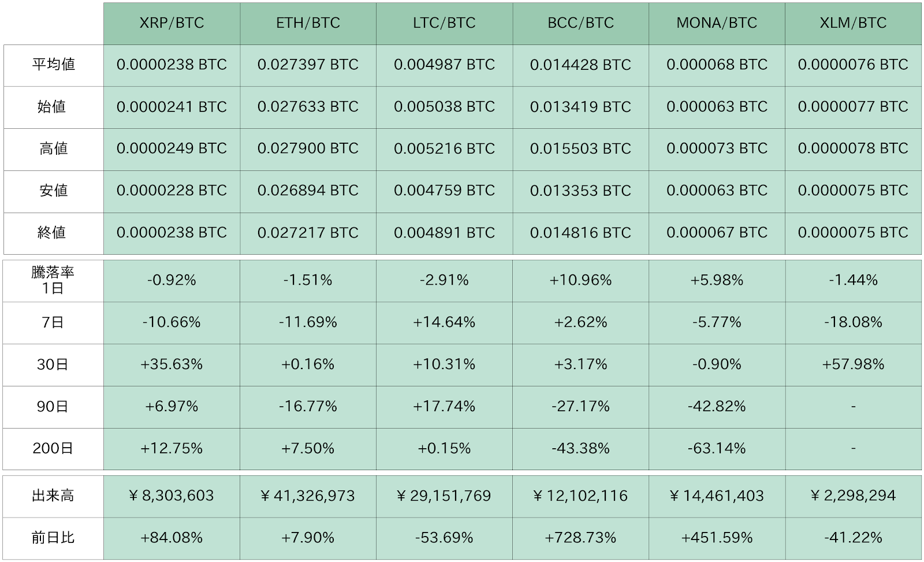Click the XRP/BTC average 0.0000238 BTC cell
924x562 pixels.
(172, 65)
